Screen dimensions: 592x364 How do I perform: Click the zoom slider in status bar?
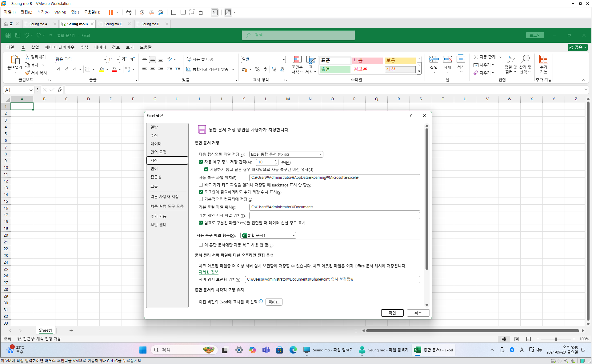coord(556,339)
